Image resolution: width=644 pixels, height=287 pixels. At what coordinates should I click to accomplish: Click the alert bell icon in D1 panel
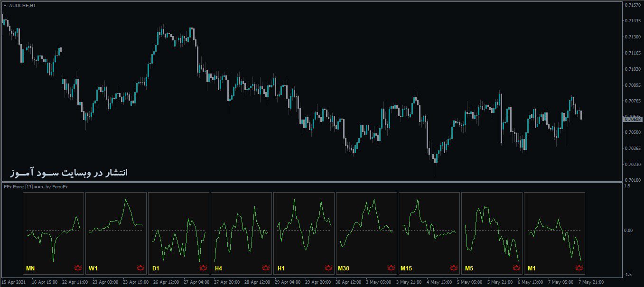(202, 267)
